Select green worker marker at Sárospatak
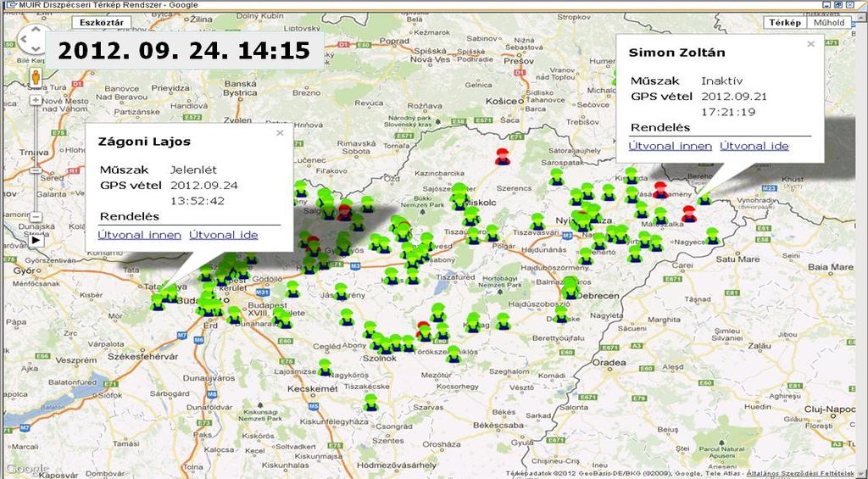This screenshot has height=479, width=868. tap(556, 176)
